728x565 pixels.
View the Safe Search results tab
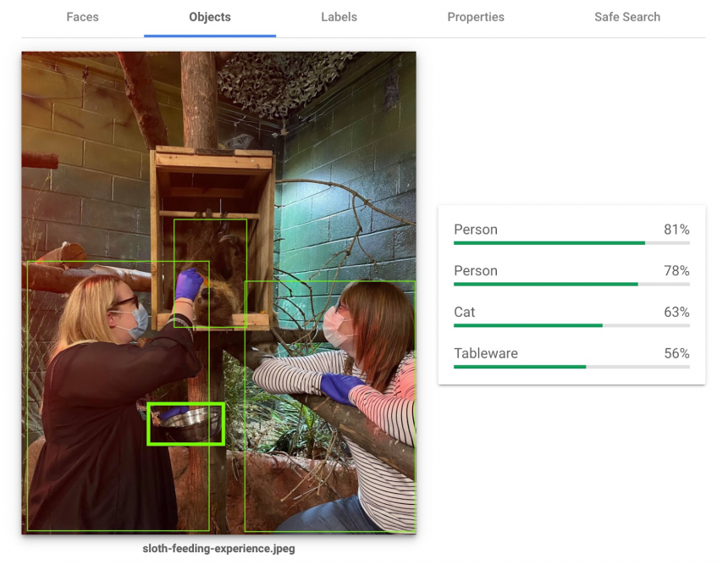(626, 17)
